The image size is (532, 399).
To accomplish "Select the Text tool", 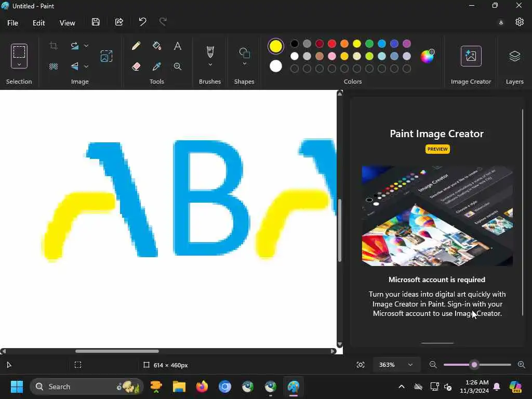I will pos(178,46).
